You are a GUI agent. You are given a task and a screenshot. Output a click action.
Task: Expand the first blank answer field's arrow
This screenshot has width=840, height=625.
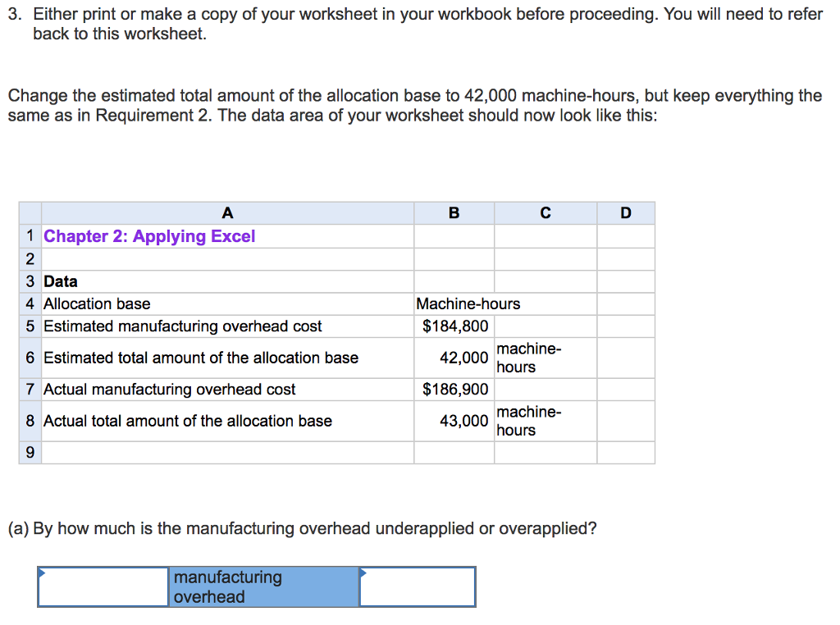coord(42,573)
